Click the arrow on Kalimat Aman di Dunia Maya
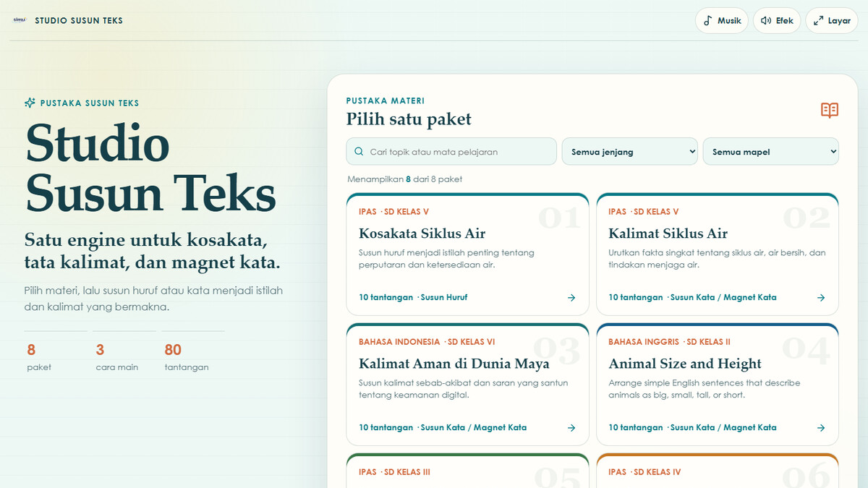 click(x=571, y=427)
